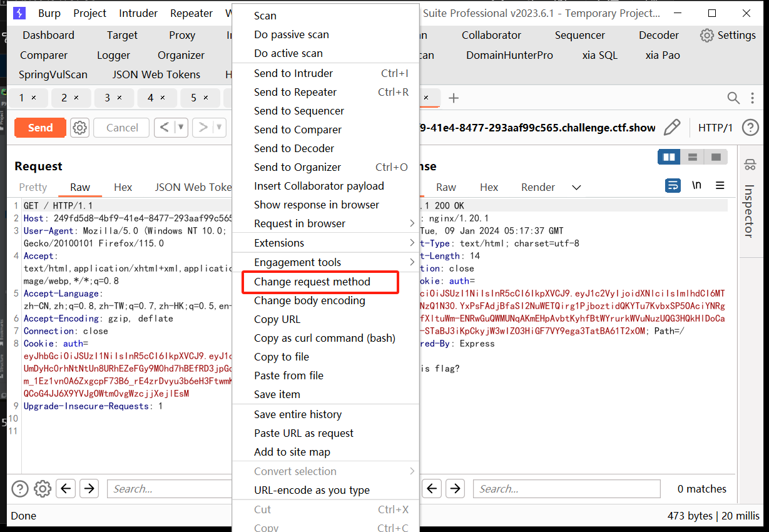Screen dimensions: 769x532
Task: Close Repeater tab 3
Action: (120, 98)
